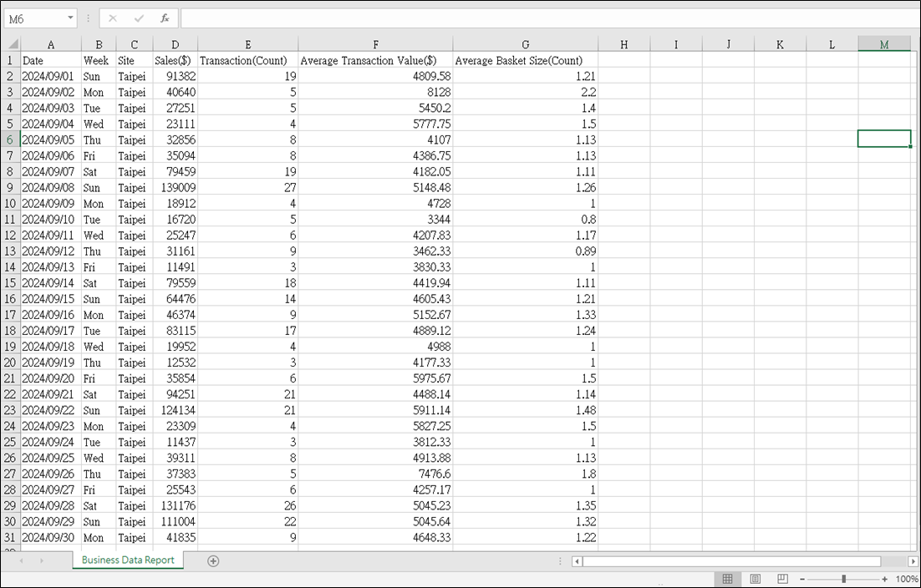
Task: Click the cell containing 2024/09/01
Action: 50,76
